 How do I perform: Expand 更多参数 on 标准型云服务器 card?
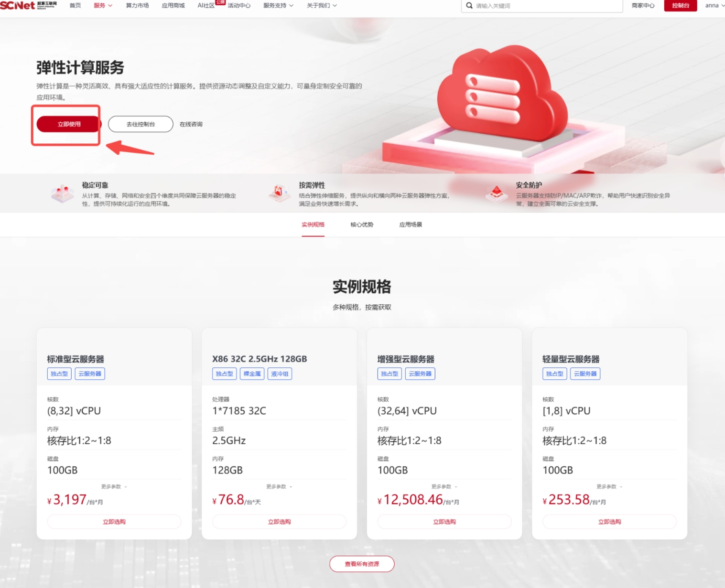click(114, 487)
